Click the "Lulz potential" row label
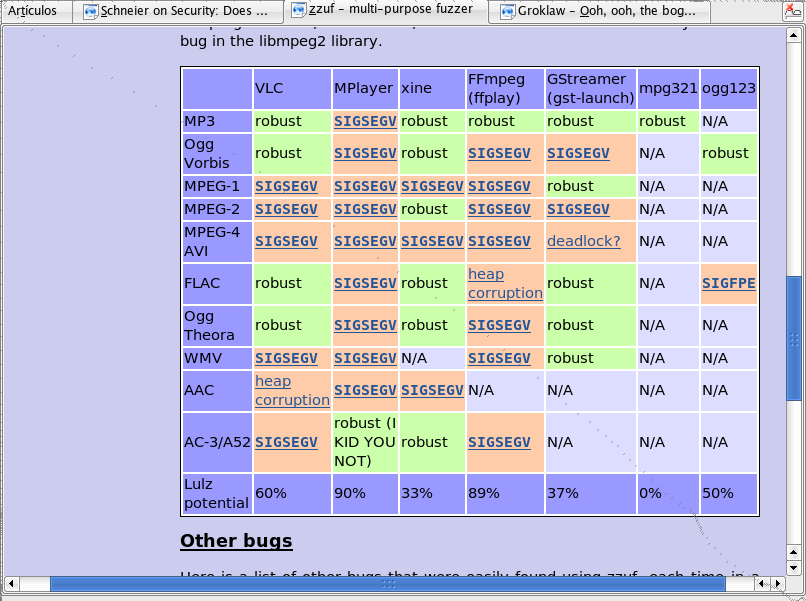Image resolution: width=806 pixels, height=601 pixels. coord(216,494)
